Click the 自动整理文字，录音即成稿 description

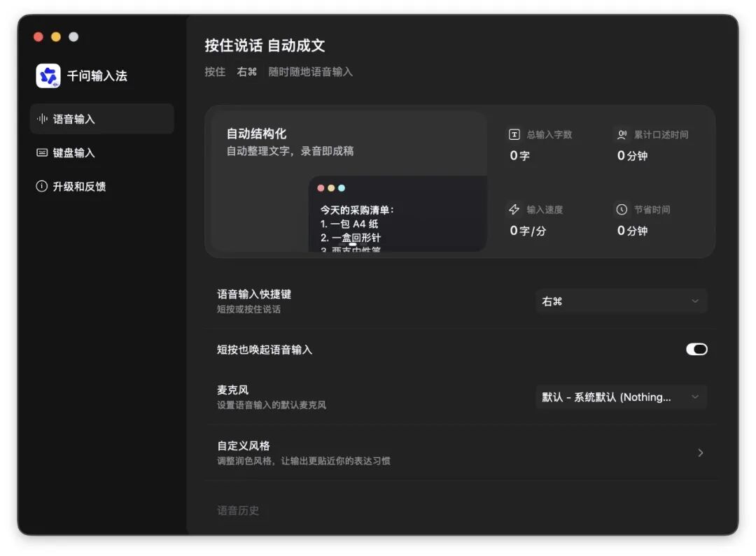pyautogui.click(x=290, y=151)
